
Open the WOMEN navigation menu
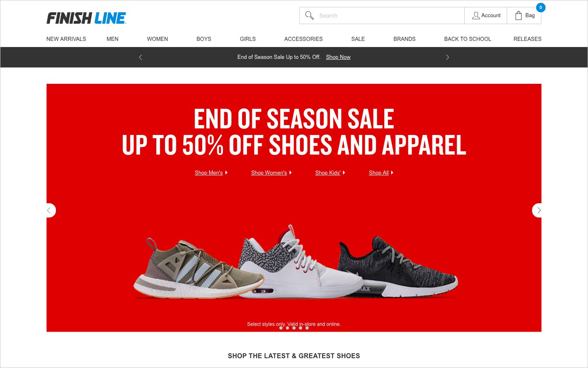tap(158, 39)
